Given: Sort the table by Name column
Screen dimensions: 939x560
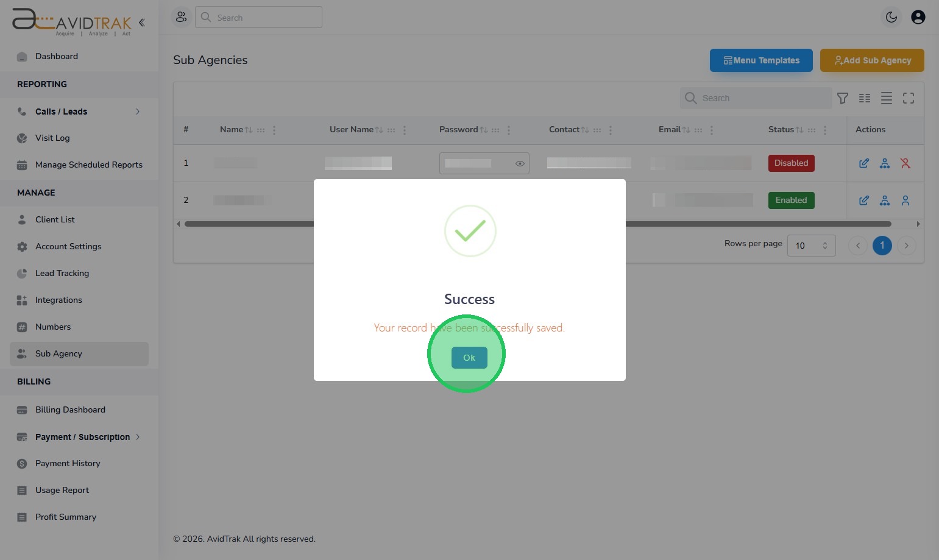Looking at the screenshot, I should [x=249, y=130].
